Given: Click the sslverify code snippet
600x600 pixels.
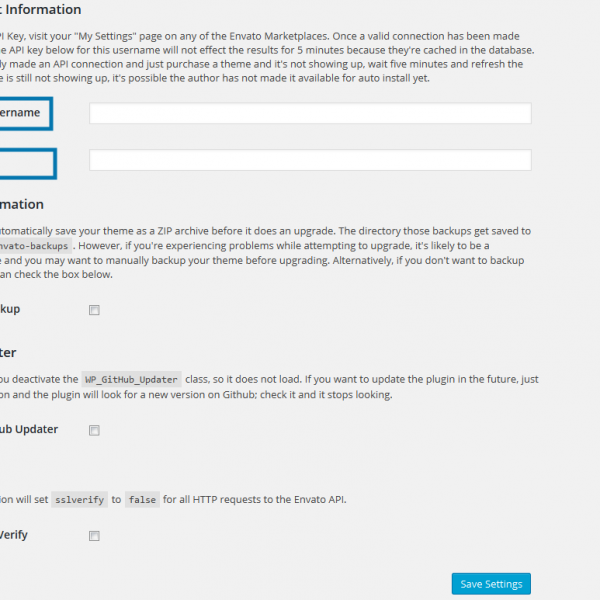Looking at the screenshot, I should (x=79, y=499).
